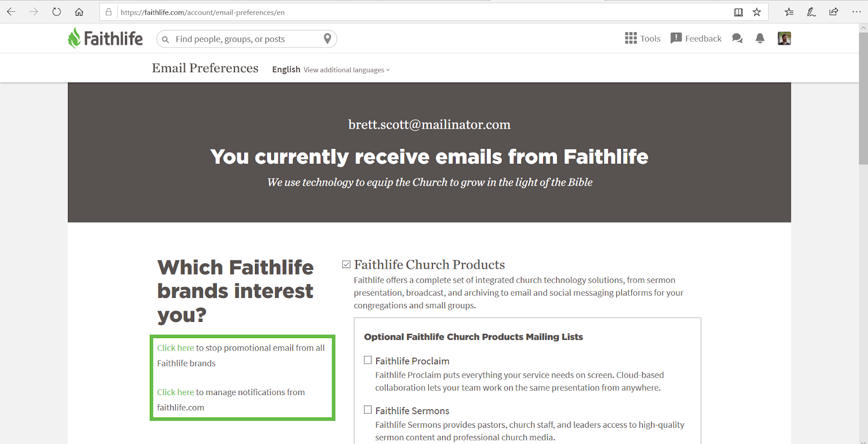Refresh the current page
Viewport: 868px width, 444px height.
(x=56, y=12)
